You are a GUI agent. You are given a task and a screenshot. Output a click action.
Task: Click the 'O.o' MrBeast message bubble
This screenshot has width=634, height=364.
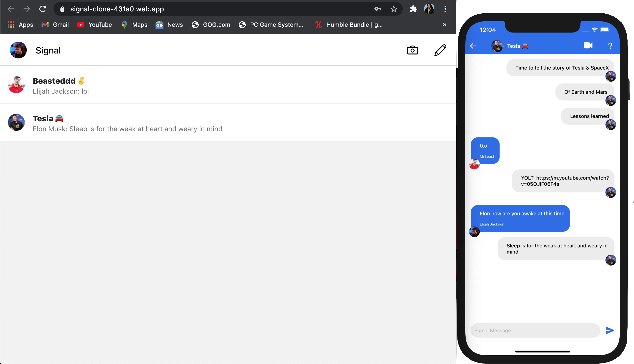tap(485, 151)
